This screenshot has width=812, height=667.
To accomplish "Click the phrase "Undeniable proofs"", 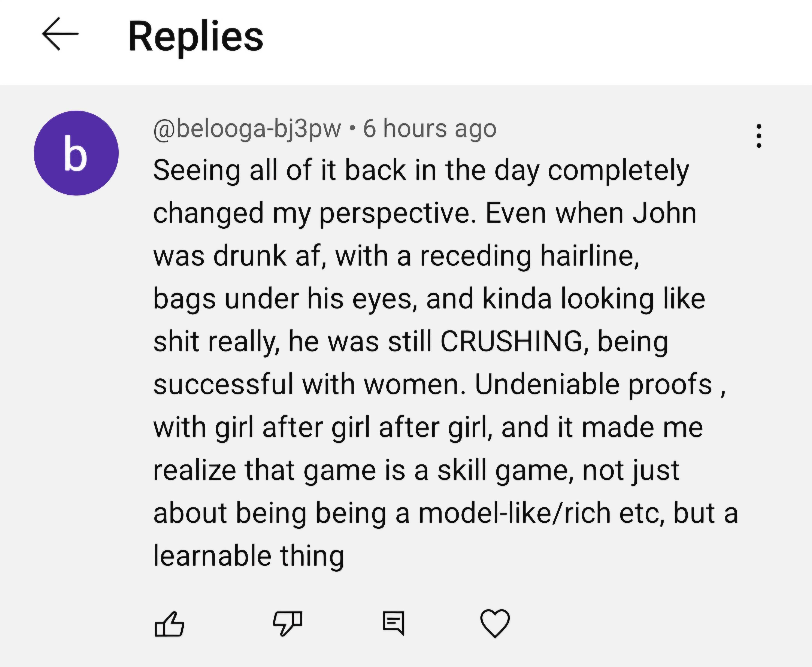I will (x=593, y=384).
